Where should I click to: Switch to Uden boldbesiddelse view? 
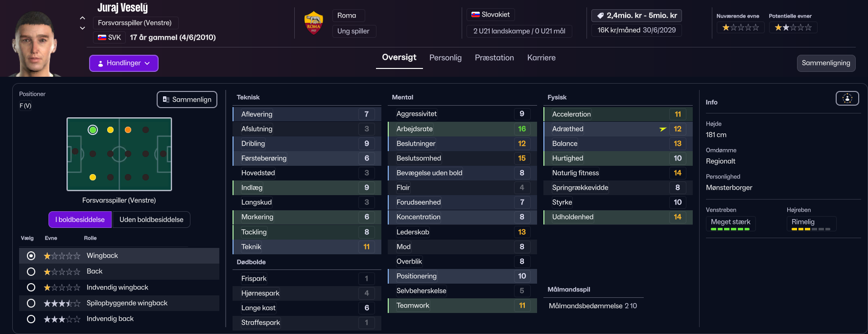(x=151, y=220)
